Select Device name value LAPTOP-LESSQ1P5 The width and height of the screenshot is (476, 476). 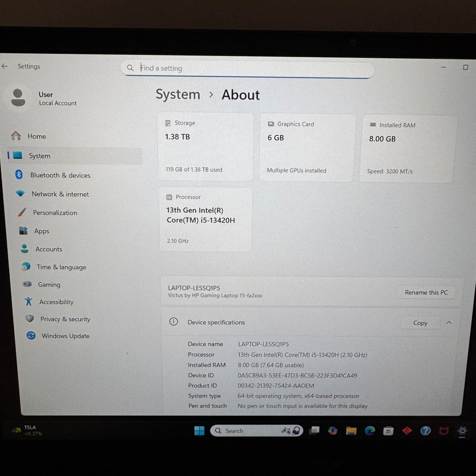click(x=264, y=344)
